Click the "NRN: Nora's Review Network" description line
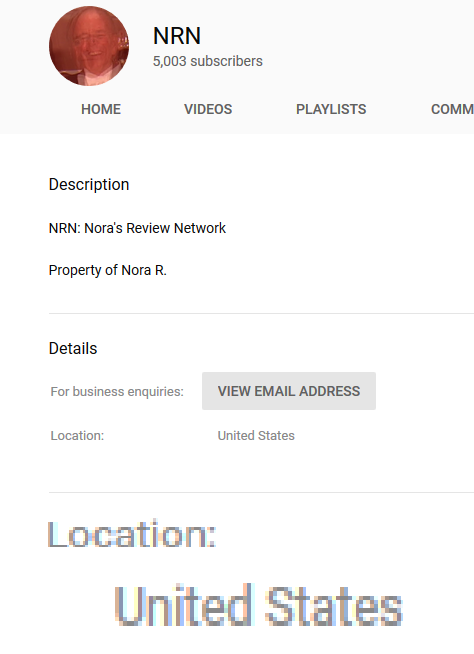474x654 pixels. point(137,228)
